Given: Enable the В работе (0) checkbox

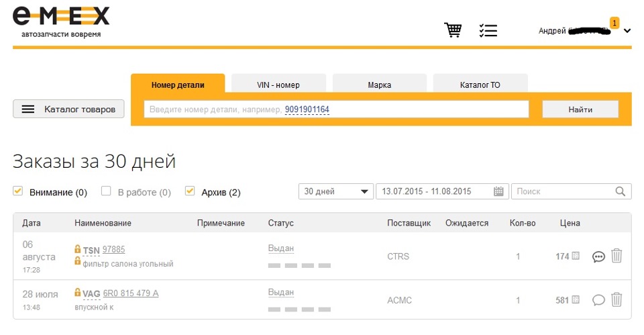Looking at the screenshot, I should [106, 191].
